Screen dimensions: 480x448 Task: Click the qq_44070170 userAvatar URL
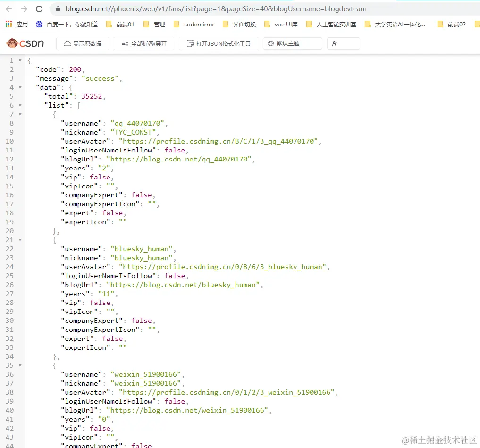pos(218,142)
